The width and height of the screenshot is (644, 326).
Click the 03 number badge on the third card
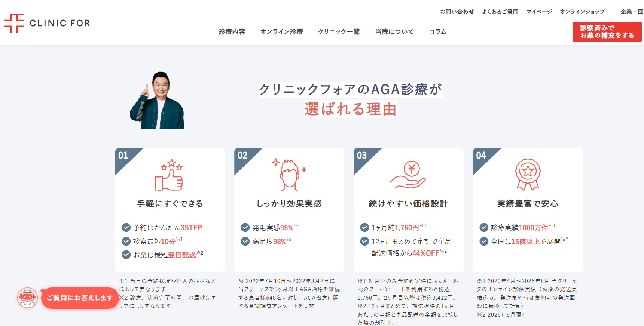point(362,155)
